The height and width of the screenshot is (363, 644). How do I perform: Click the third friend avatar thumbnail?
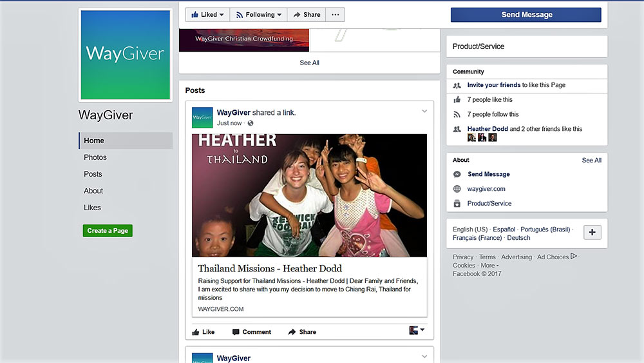tap(493, 138)
